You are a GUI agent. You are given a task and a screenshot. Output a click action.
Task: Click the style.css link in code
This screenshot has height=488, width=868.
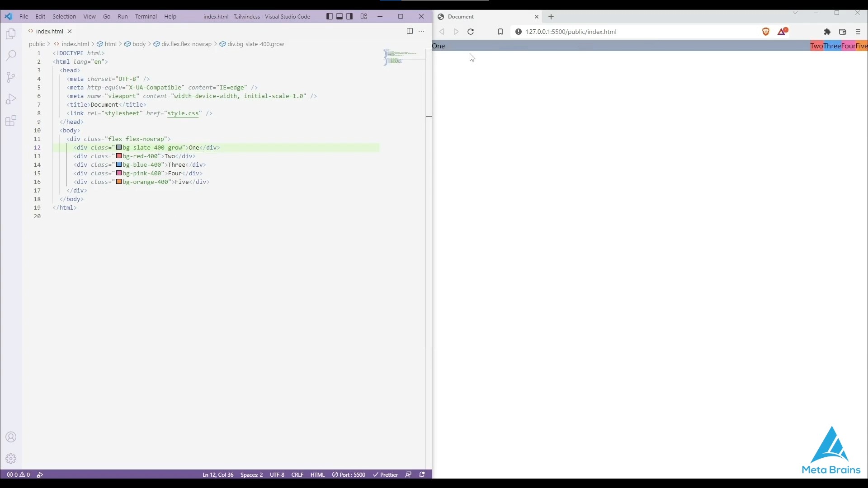[184, 114]
